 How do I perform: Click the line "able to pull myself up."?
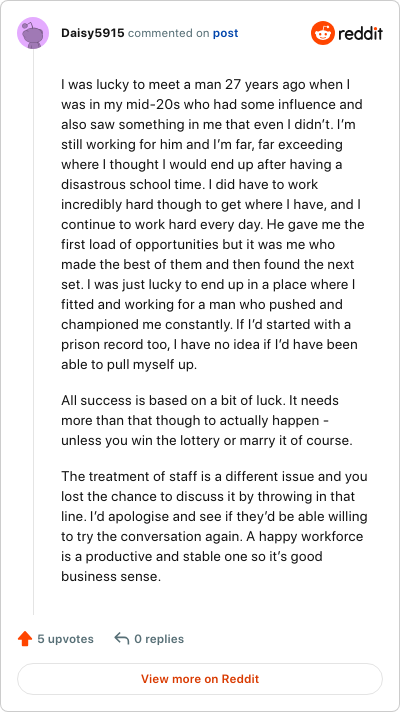(x=129, y=365)
